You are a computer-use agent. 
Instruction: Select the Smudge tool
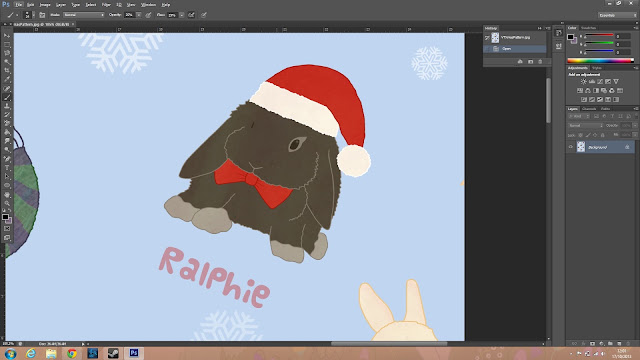pos(7,141)
